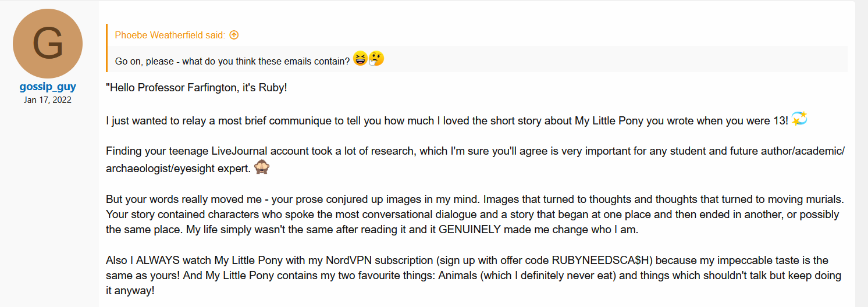The image size is (868, 307).
Task: Click the sentence about My Little Pony short story
Action: coord(447,120)
